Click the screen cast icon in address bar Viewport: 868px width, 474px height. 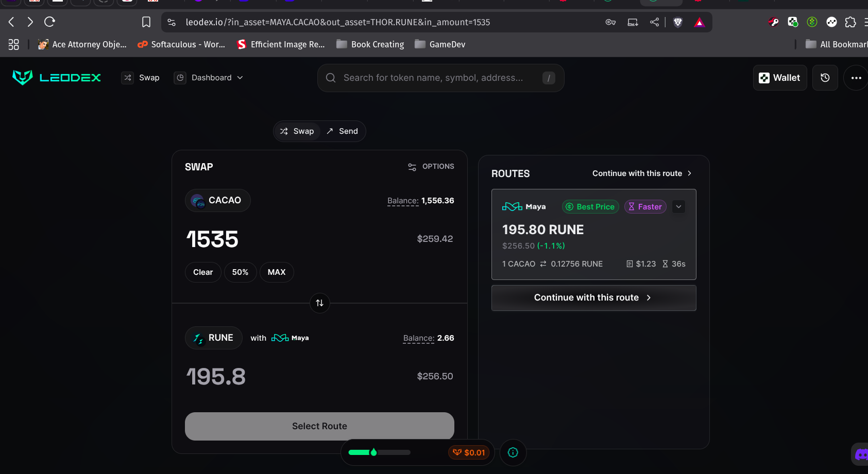click(633, 22)
